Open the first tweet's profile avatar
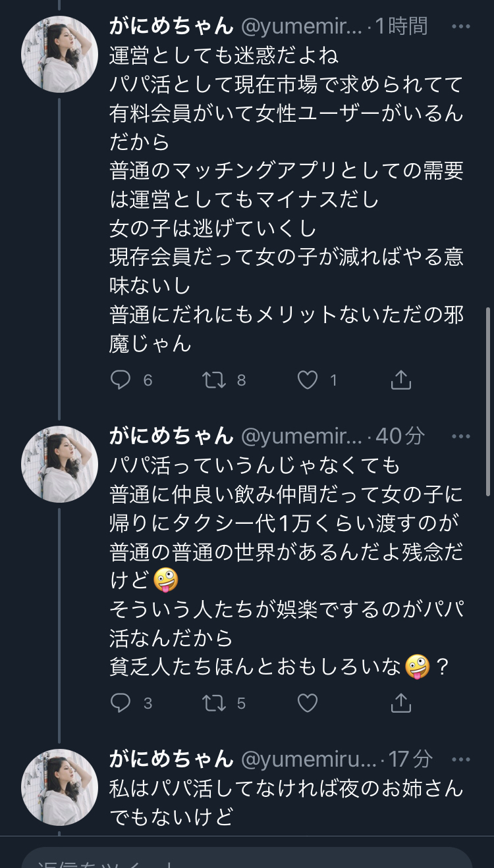 (x=60, y=54)
